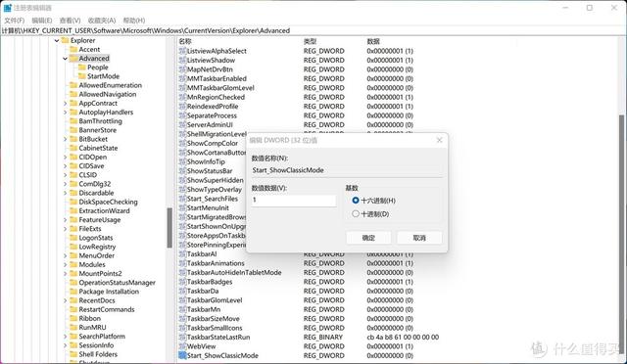Screen dimensions: 627x364
Task: Select 十进制(D) decimal radio button
Action: pyautogui.click(x=355, y=213)
